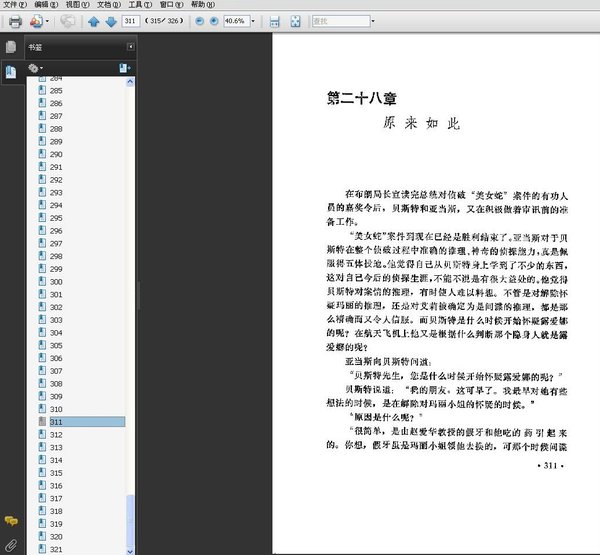Expand the find box dropdown arrow
The image size is (600, 555).
[x=374, y=21]
